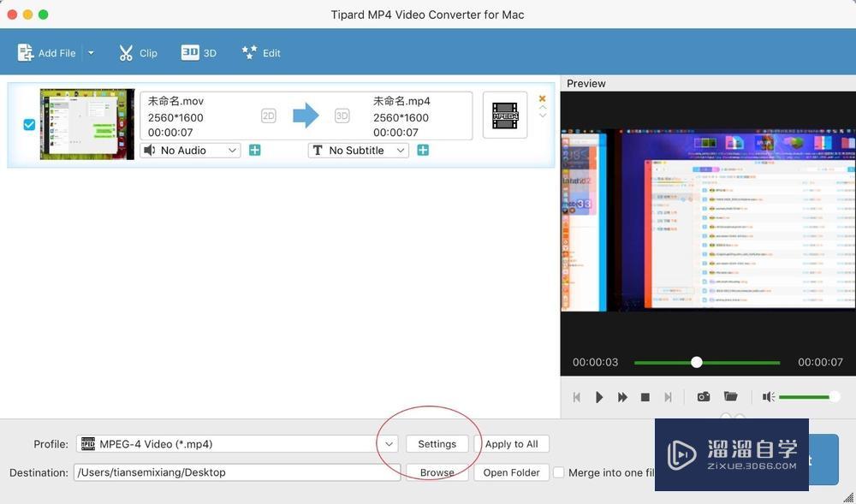Image resolution: width=856 pixels, height=504 pixels.
Task: Enable Merge into one file checkbox
Action: pyautogui.click(x=558, y=472)
